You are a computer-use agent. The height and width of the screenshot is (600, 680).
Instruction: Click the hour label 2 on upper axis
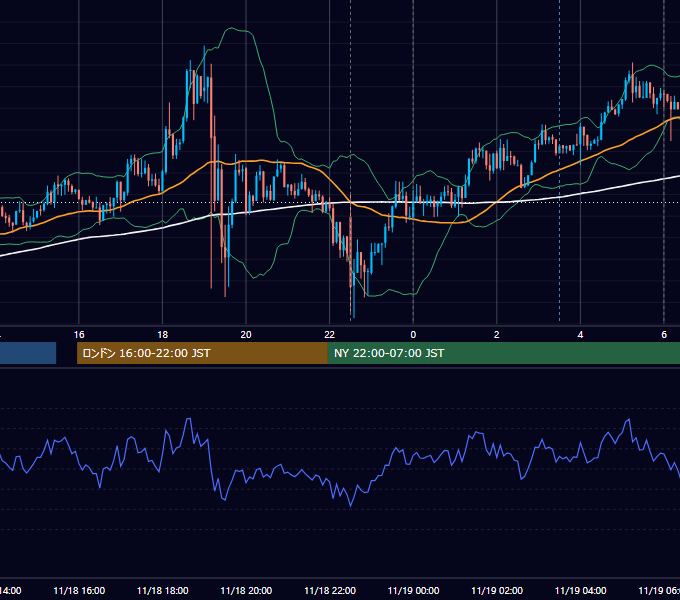(497, 335)
